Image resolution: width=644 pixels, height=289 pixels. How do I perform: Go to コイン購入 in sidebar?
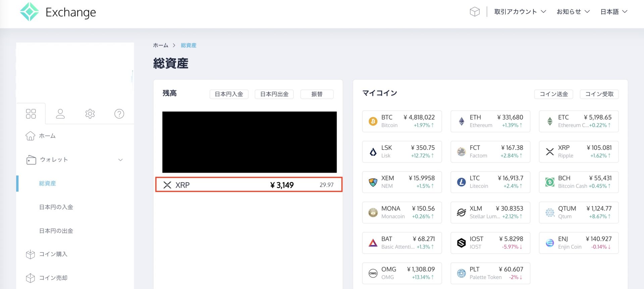click(53, 254)
